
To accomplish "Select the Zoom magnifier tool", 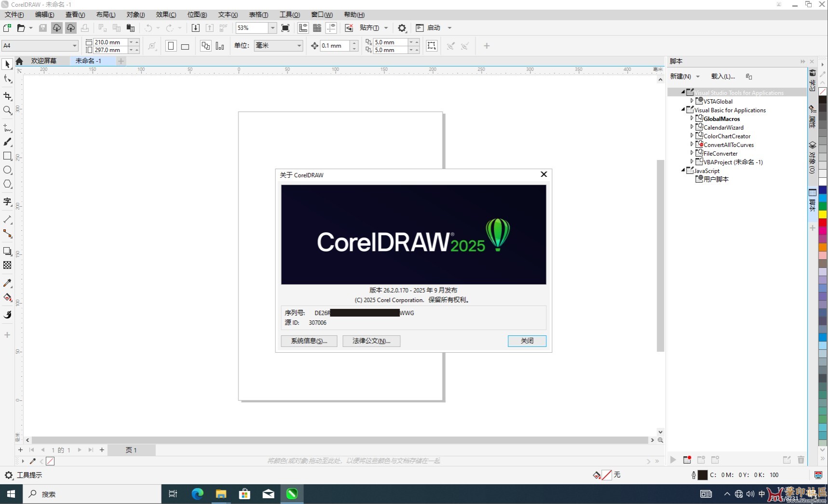I will pyautogui.click(x=7, y=110).
